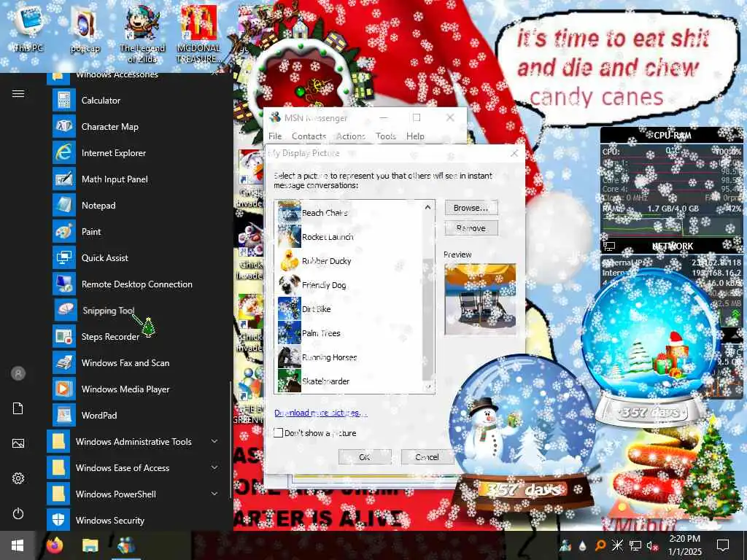Open File Explorer from the taskbar
Viewport: 747px width, 560px height.
point(90,545)
